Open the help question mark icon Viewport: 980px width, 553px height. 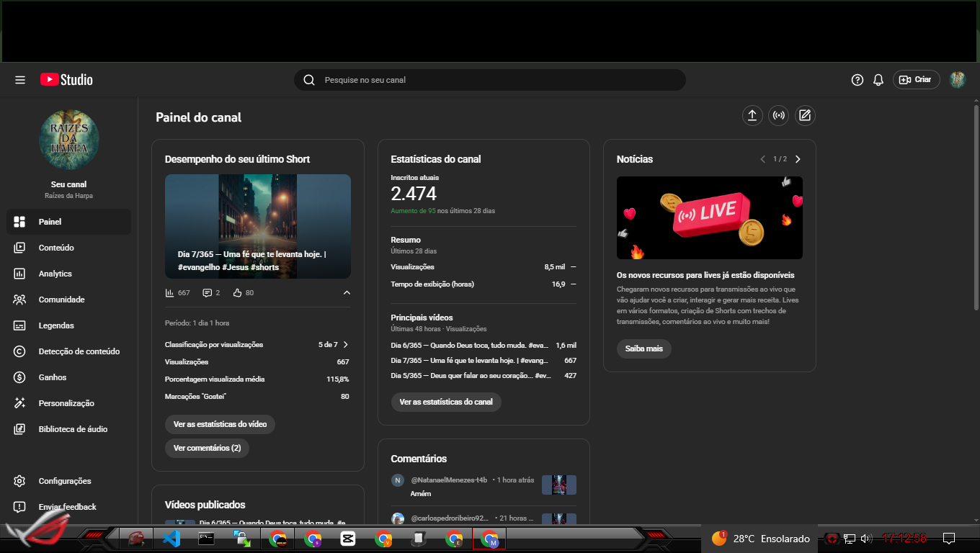pos(857,80)
